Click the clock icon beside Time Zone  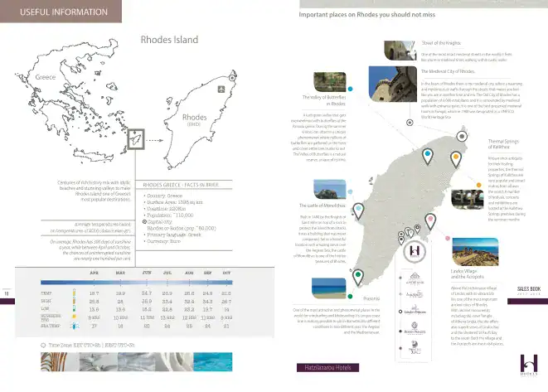[x=43, y=346]
